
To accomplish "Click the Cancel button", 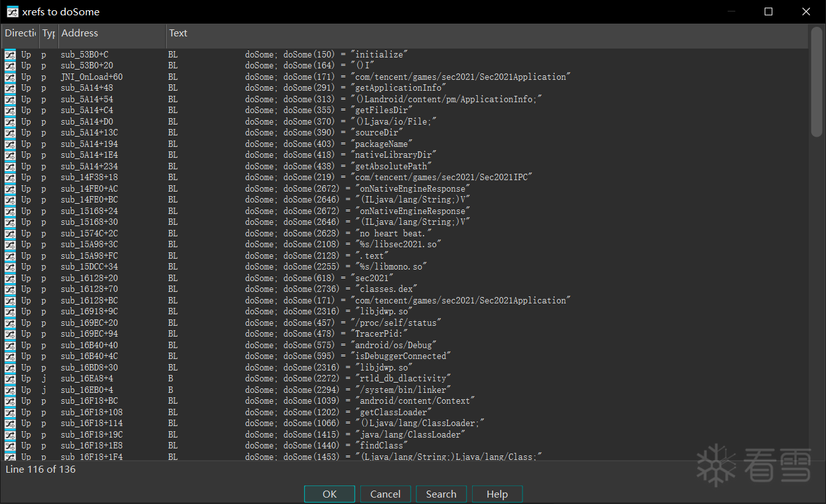I will (x=385, y=494).
